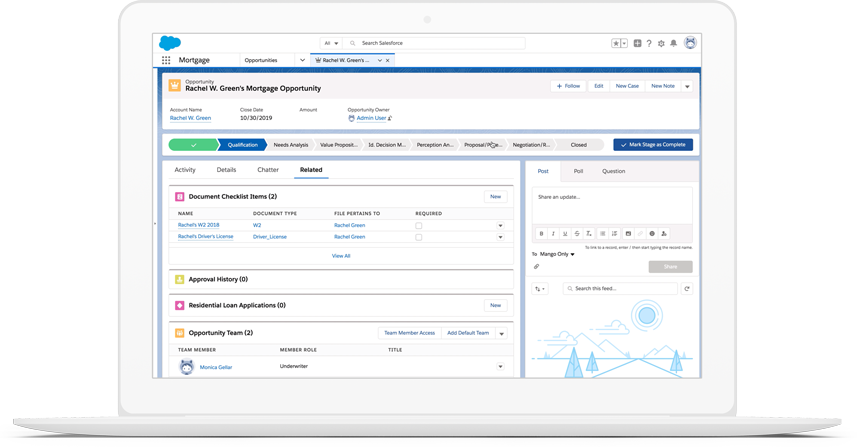857x447 pixels.
Task: Open the Opportunities navigation dropdown chevron
Action: (x=302, y=60)
